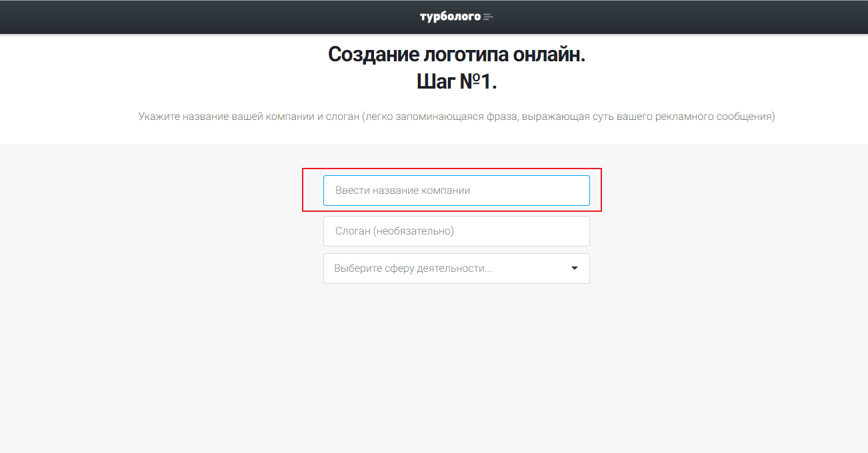The height and width of the screenshot is (453, 868).
Task: Click the 'Слоган (необязательно)' input field
Action: pos(456,230)
